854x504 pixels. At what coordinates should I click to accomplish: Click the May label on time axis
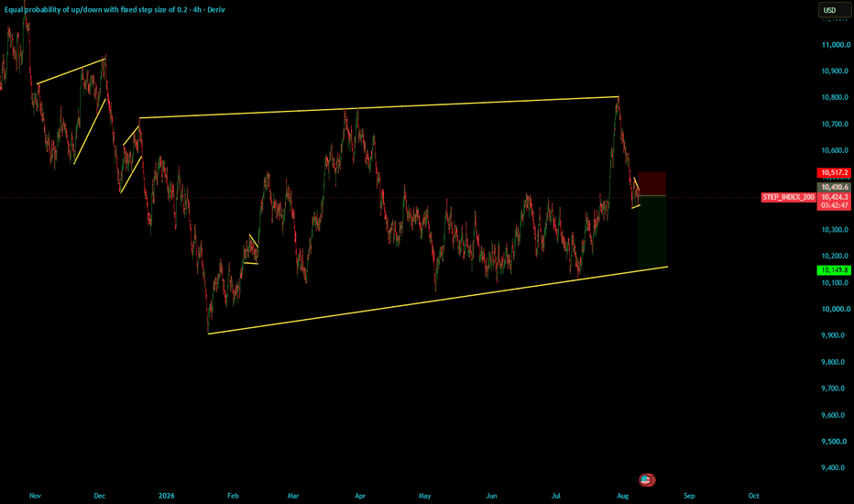click(x=425, y=496)
